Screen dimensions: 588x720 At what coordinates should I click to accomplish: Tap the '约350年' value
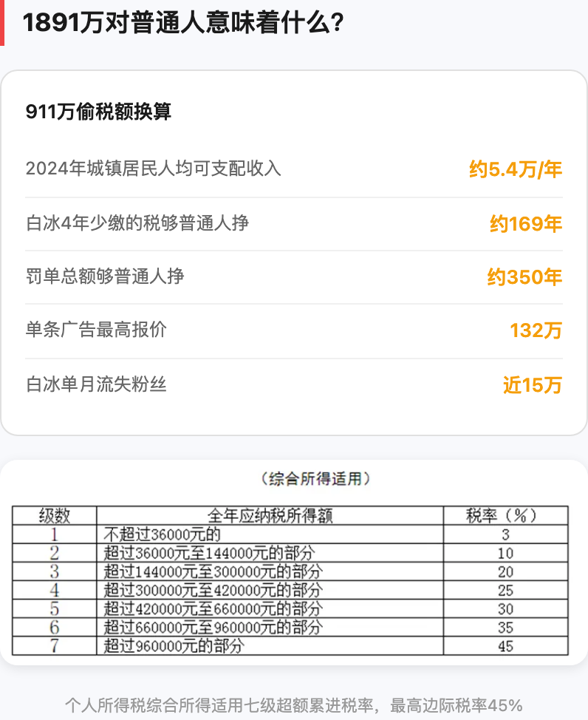(x=524, y=278)
